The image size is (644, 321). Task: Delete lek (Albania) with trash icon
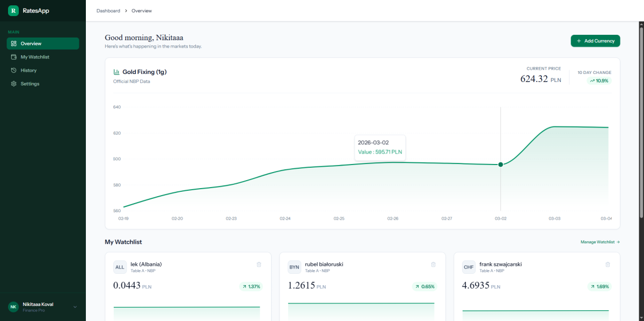[259, 264]
